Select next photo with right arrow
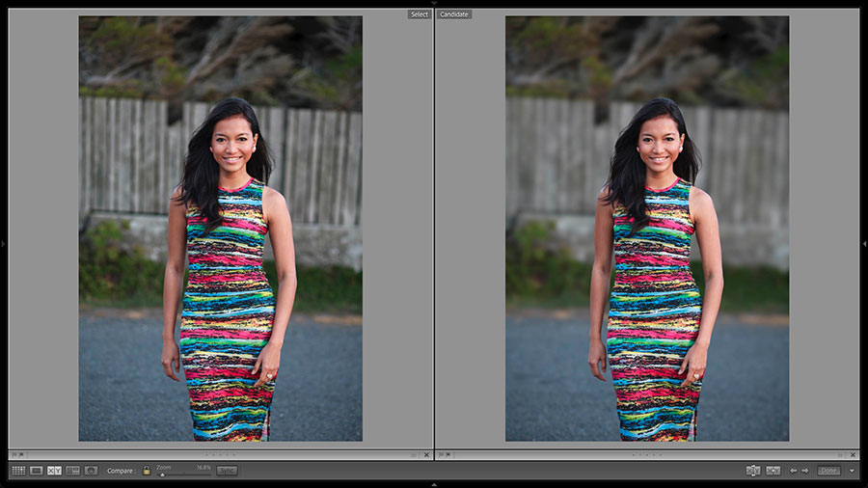 pos(804,471)
